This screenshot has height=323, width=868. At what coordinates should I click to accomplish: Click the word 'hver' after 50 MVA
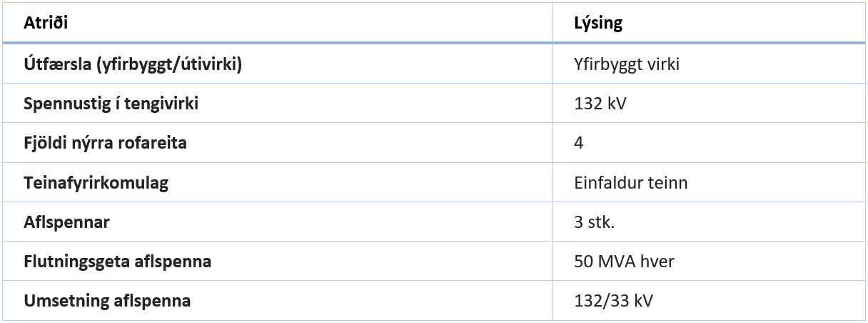coord(659,262)
